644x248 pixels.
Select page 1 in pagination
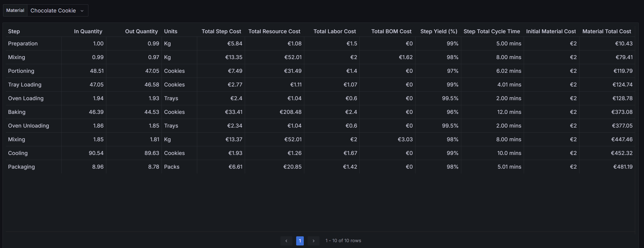(300, 241)
